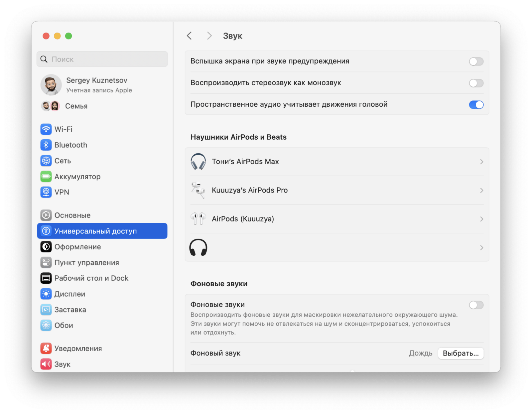Go back with the left arrow
Viewport: 532px width, 414px height.
click(x=189, y=36)
